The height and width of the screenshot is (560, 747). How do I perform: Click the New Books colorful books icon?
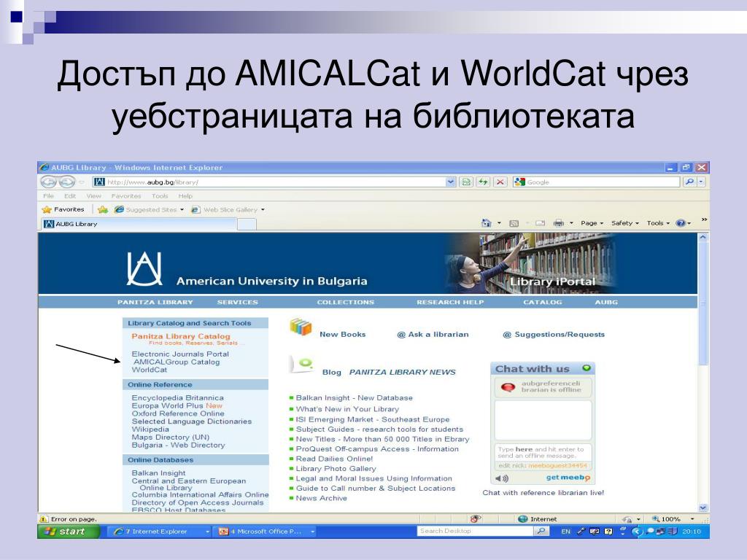301,327
